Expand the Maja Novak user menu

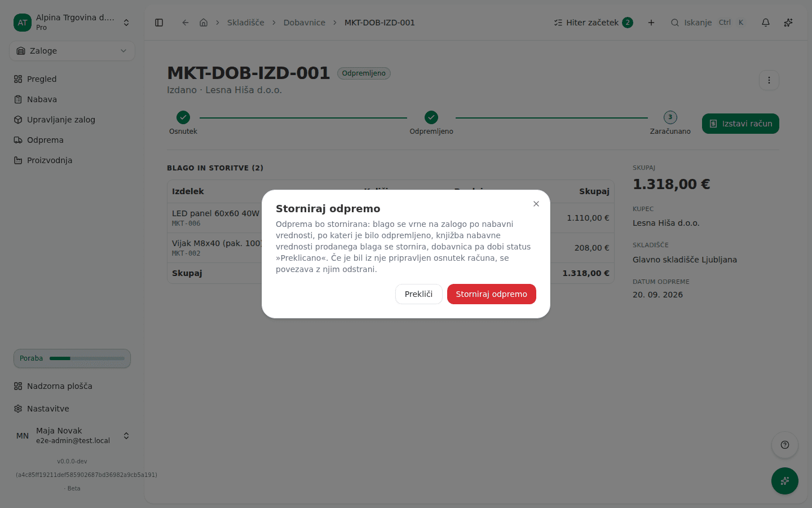[x=72, y=436]
